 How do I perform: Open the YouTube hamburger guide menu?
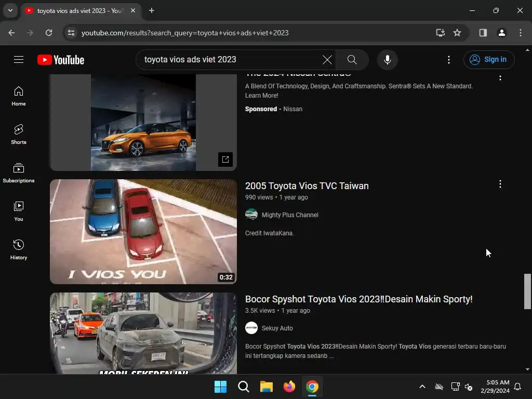point(19,60)
